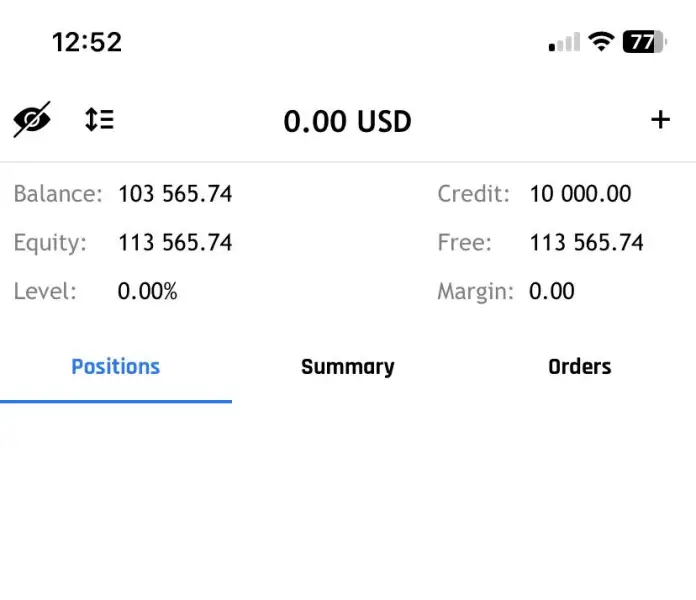Screen dimensions: 696x600
Task: Tap the Wi-Fi status icon
Action: 601,42
